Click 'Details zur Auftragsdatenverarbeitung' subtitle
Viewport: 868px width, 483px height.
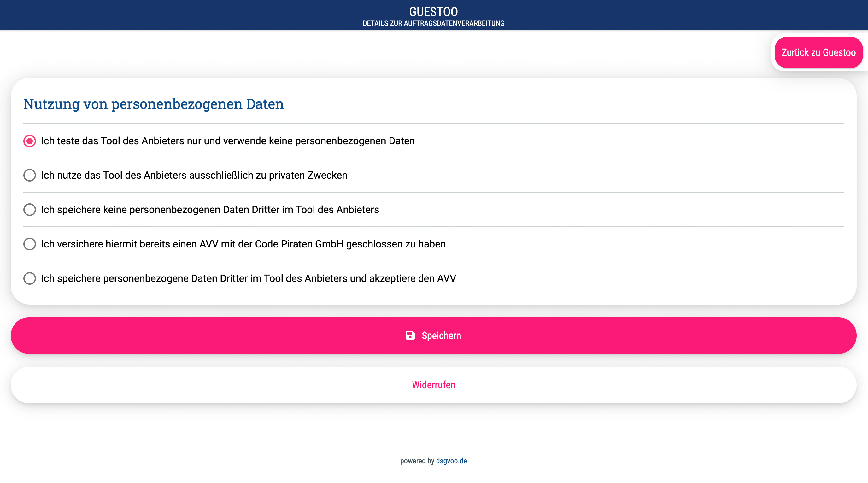click(x=434, y=23)
